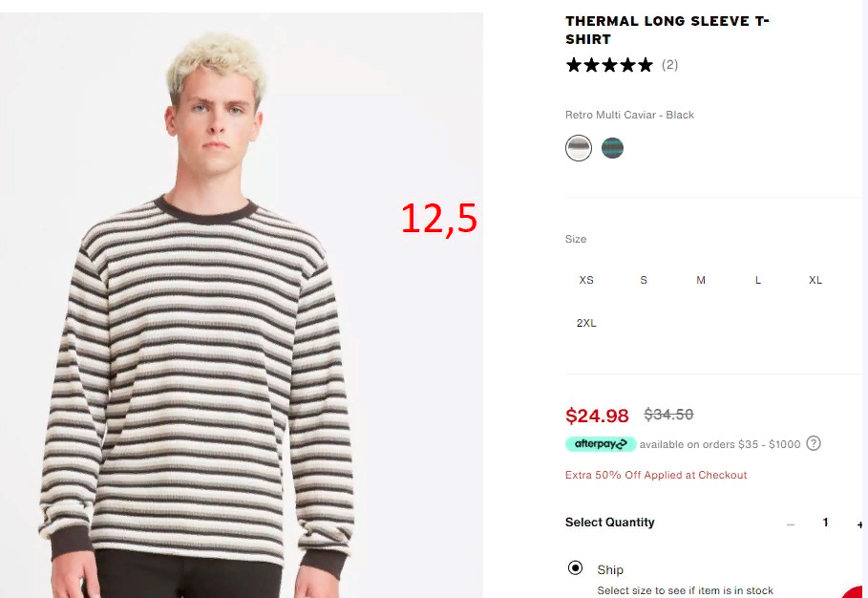
Task: Click the Afterpay logo badge
Action: tap(601, 444)
